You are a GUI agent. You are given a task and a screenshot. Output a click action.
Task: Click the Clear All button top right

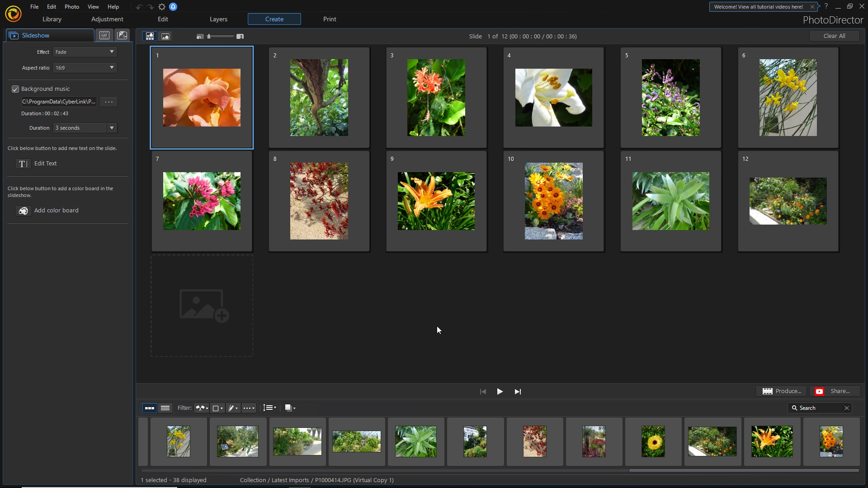(834, 36)
